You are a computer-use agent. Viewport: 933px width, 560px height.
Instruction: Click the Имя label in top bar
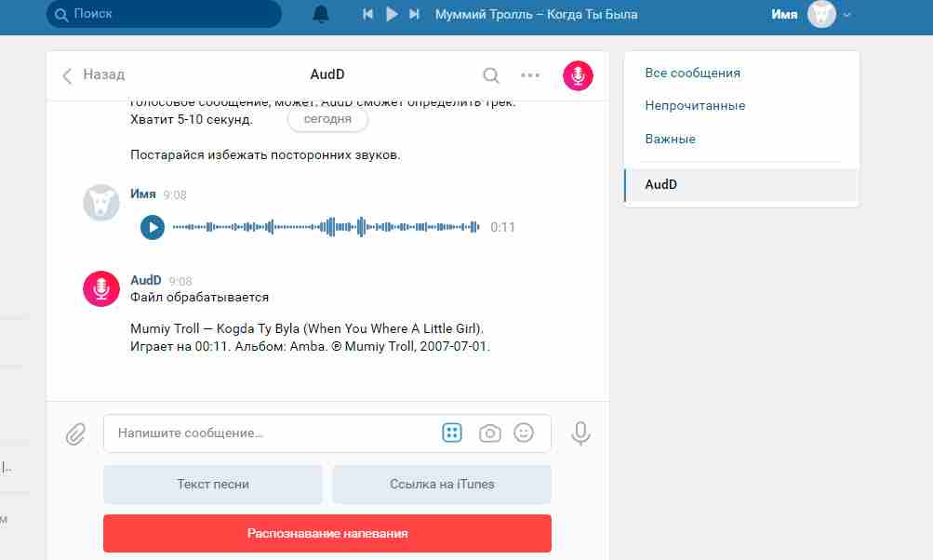coord(784,14)
